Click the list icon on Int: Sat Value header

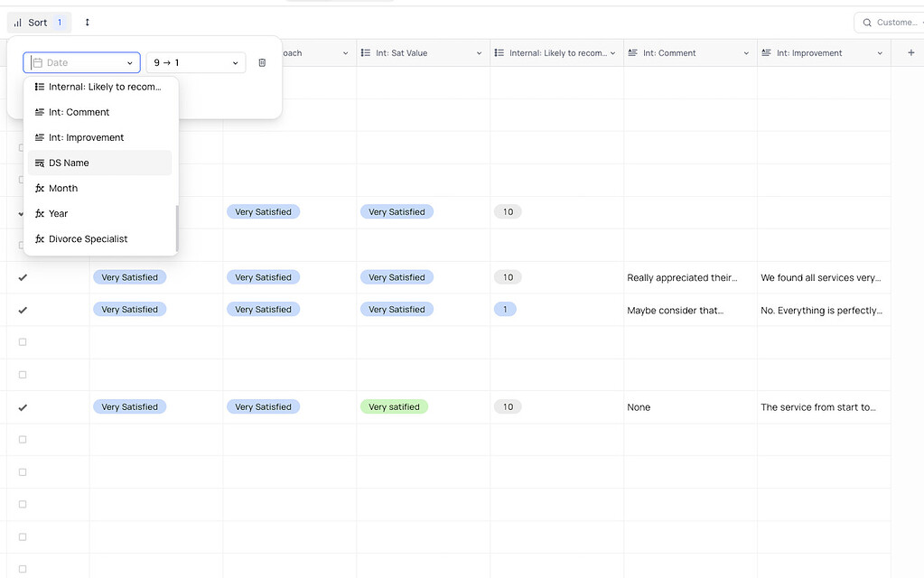(367, 53)
